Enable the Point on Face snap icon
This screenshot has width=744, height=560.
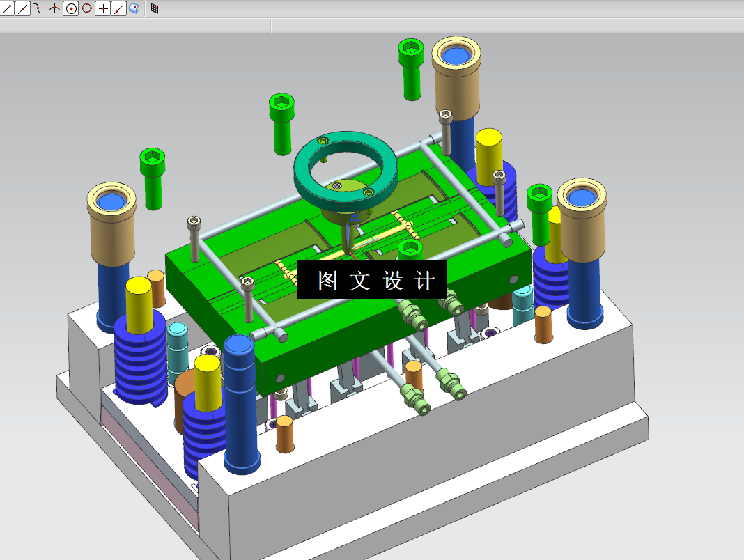[134, 8]
